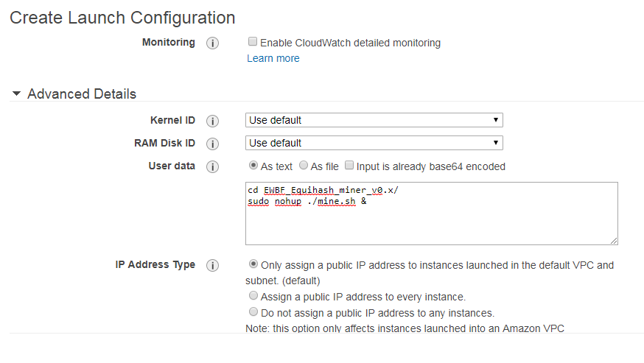Image resolution: width=644 pixels, height=363 pixels.
Task: Show Kernel ID info tooltip icon
Action: point(212,121)
